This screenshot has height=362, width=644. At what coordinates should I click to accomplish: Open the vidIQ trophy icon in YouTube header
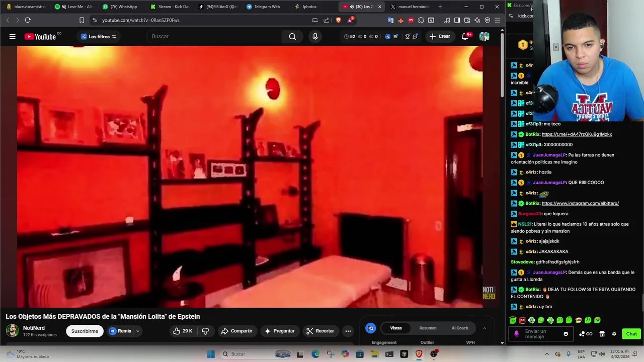[x=408, y=36]
